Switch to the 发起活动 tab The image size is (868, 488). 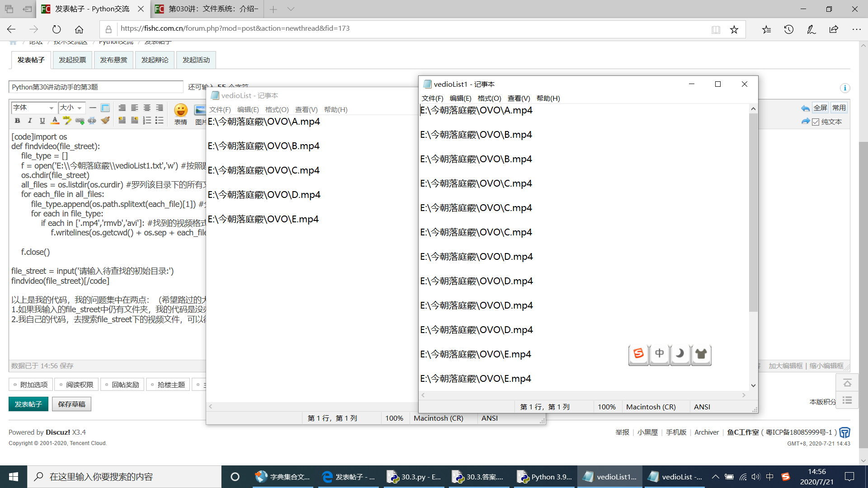click(x=196, y=60)
